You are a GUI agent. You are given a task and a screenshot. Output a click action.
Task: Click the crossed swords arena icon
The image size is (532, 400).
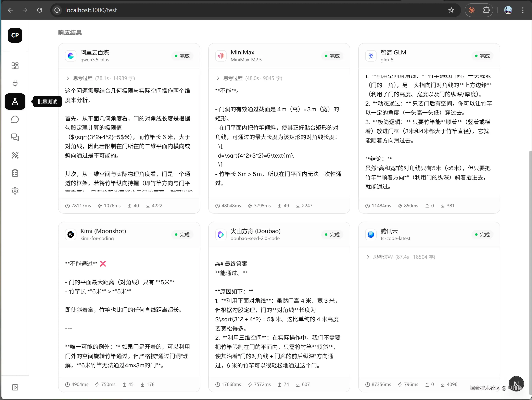tap(15, 155)
